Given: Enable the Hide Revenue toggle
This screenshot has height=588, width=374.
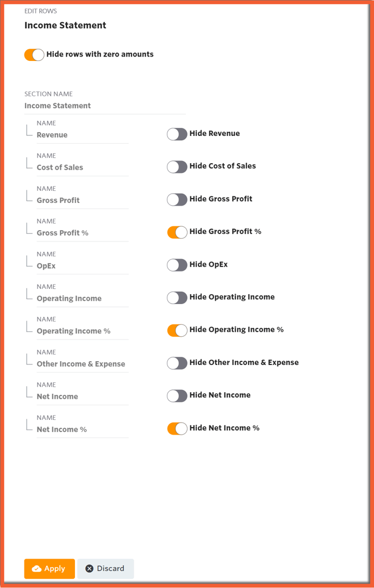Looking at the screenshot, I should [177, 134].
